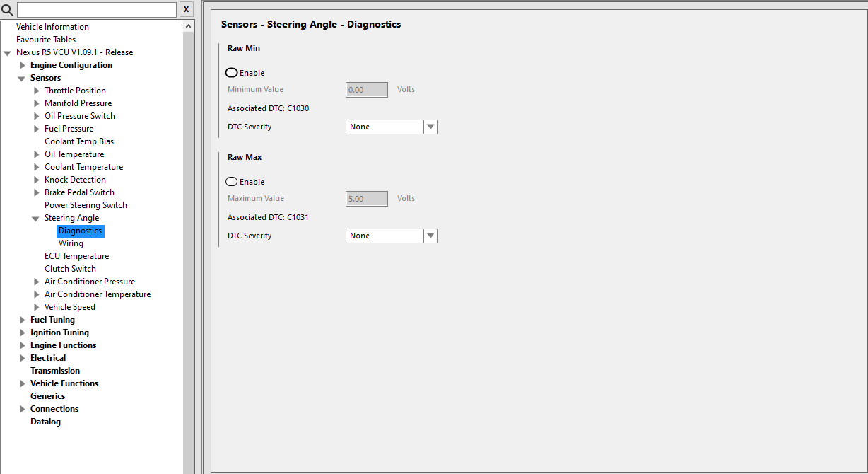The image size is (868, 474).
Task: Expand Throttle Position arrow
Action: [37, 91]
